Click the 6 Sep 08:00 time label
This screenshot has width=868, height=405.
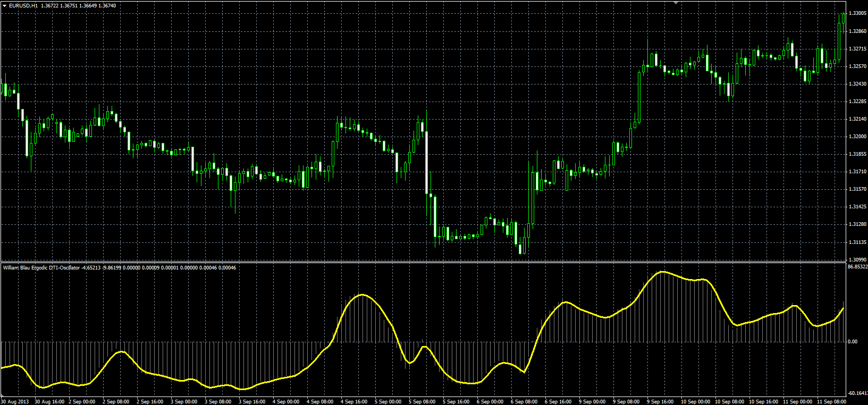(x=525, y=402)
